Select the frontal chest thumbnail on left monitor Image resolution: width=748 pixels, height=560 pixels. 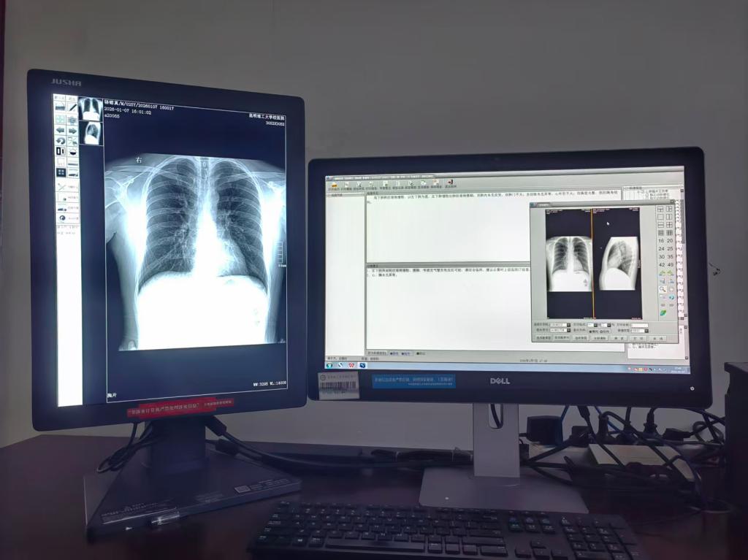pyautogui.click(x=91, y=109)
